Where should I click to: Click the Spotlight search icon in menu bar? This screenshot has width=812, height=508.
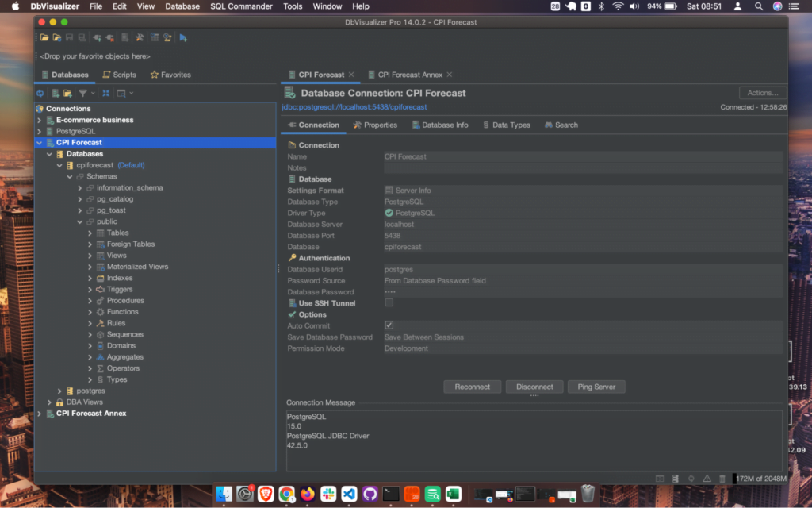point(759,6)
